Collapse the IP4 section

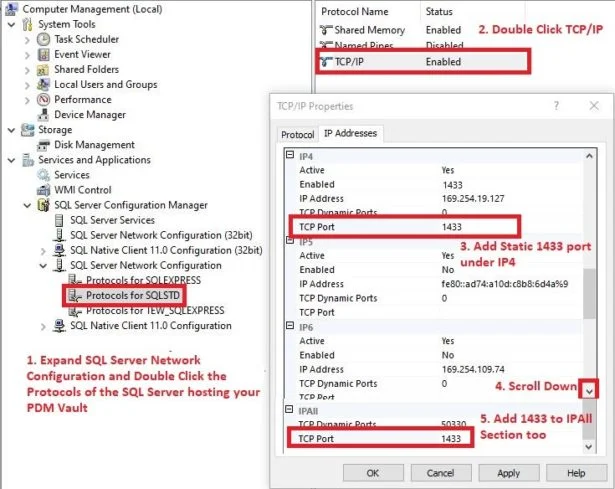click(x=290, y=155)
